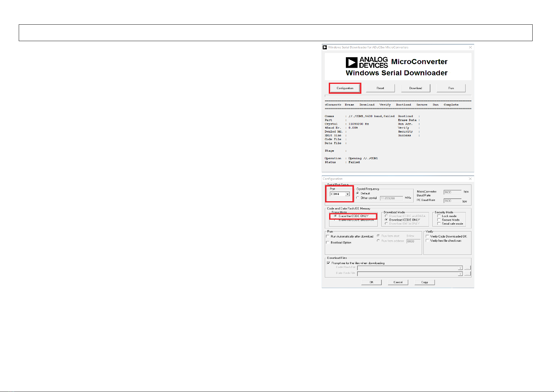This screenshot has width=554, height=392.
Task: Click the download progress bar under the buttons
Action: [x=398, y=96]
